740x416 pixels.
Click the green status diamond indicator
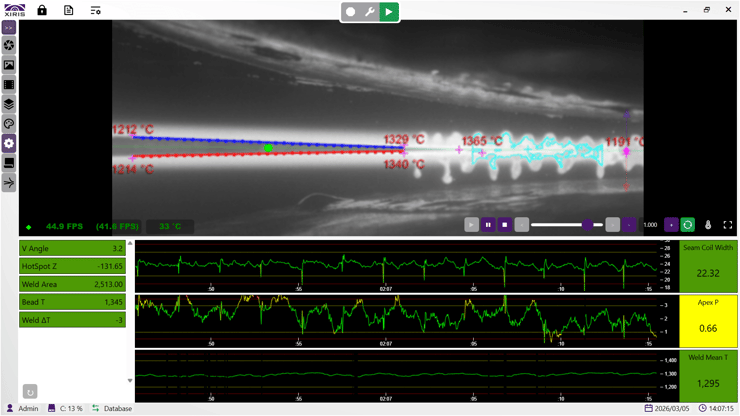coord(29,227)
